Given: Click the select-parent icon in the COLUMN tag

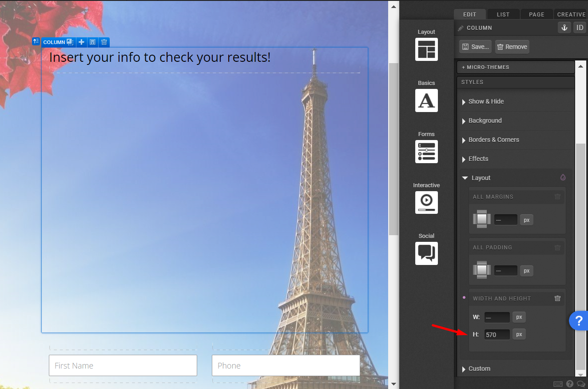Looking at the screenshot, I should coord(70,42).
